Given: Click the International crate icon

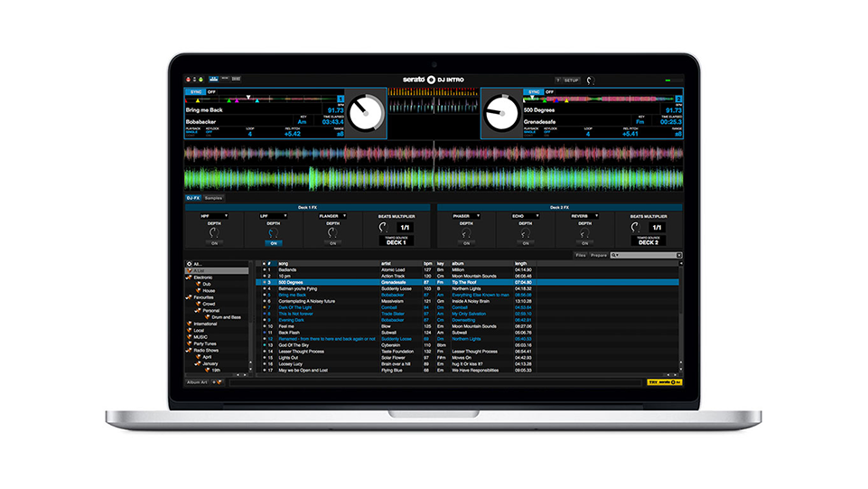Looking at the screenshot, I should pyautogui.click(x=189, y=324).
